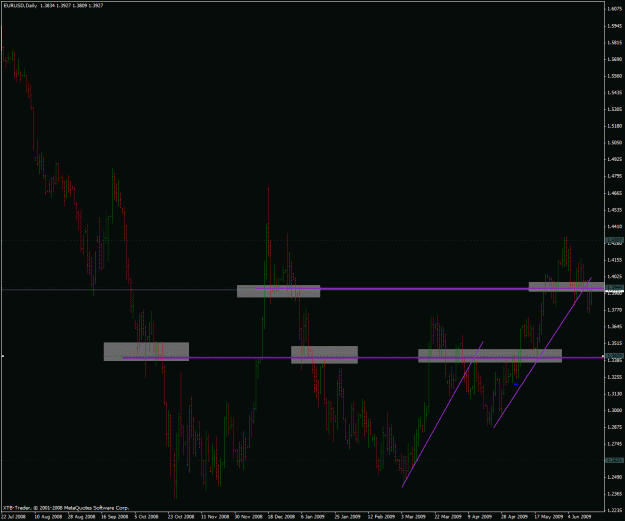Select the 1.4665 price level
This screenshot has width=625, height=521.
(x=614, y=193)
